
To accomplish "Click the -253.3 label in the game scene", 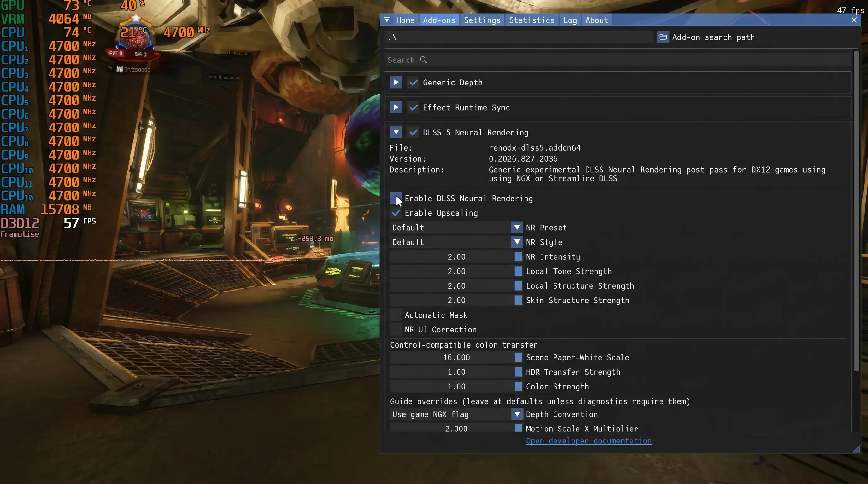I will (x=315, y=239).
